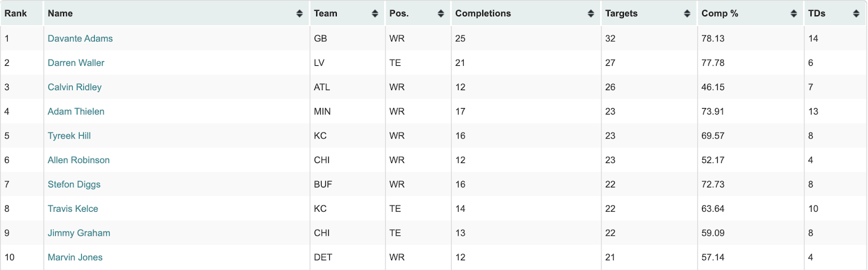Click the Travis Kelce link
The image size is (868, 270).
point(73,209)
